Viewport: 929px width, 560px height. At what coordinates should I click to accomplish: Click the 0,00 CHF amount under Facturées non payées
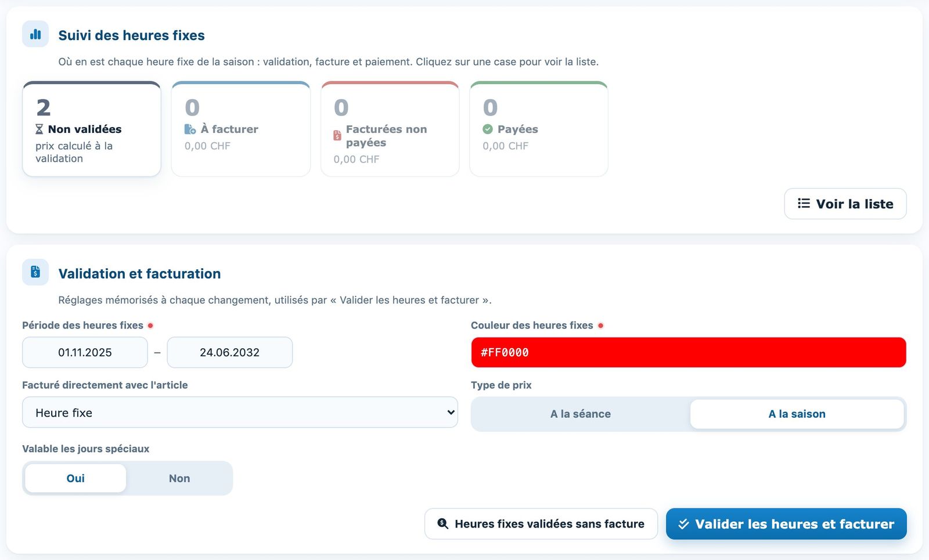pyautogui.click(x=357, y=160)
